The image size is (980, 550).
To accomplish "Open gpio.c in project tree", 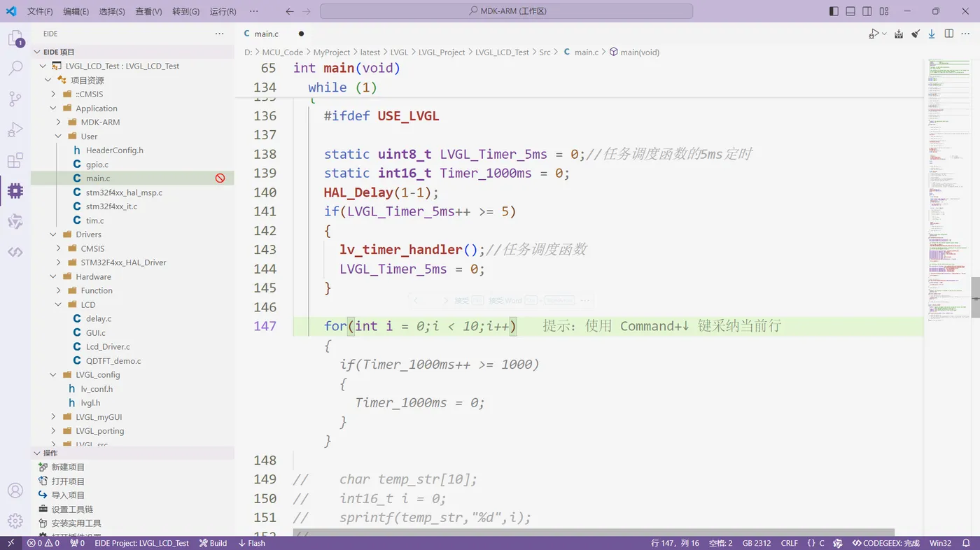I will pos(97,164).
